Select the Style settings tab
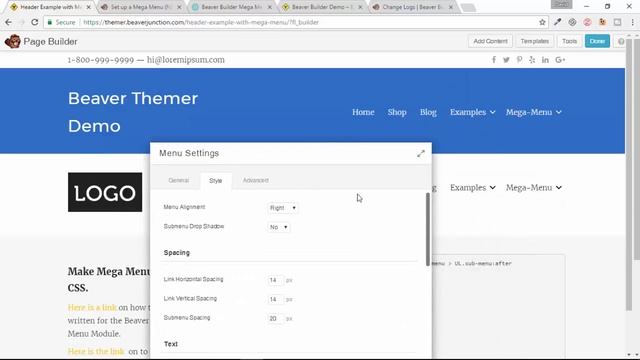Image resolution: width=640 pixels, height=360 pixels. click(216, 181)
